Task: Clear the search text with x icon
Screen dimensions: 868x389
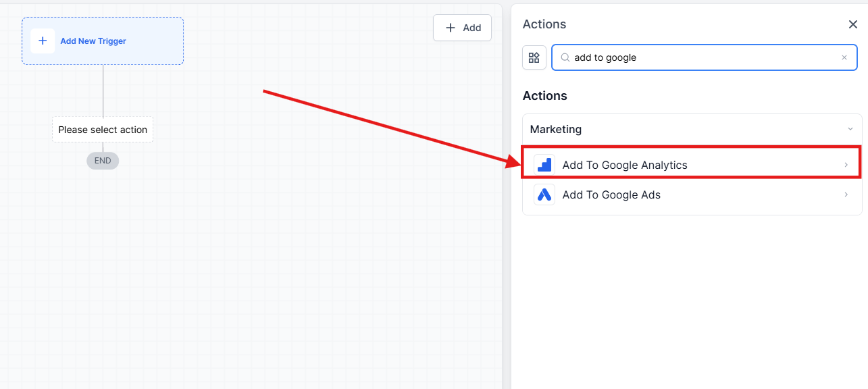Action: pyautogui.click(x=844, y=57)
